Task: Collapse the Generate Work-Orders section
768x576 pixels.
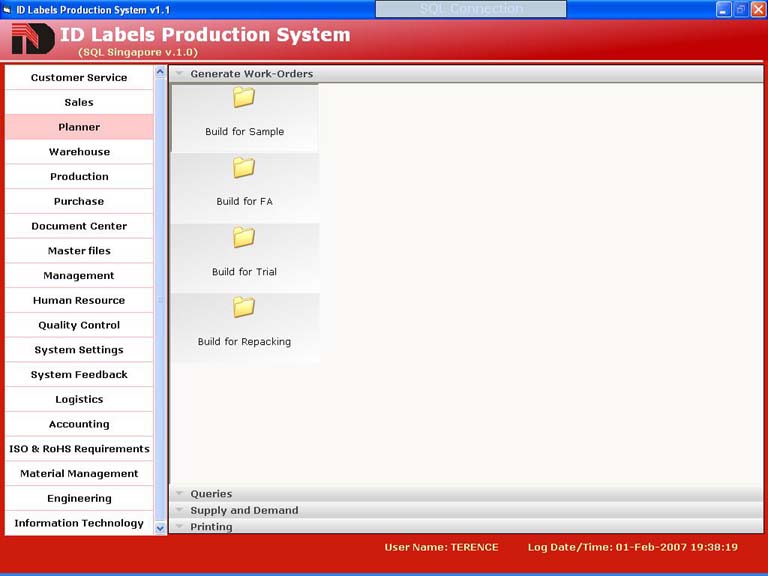Action: (251, 74)
